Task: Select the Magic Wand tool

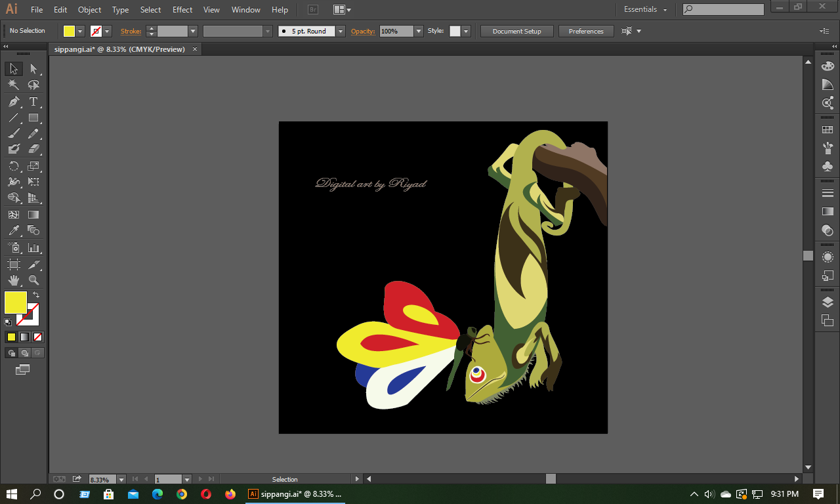Action: pyautogui.click(x=14, y=85)
